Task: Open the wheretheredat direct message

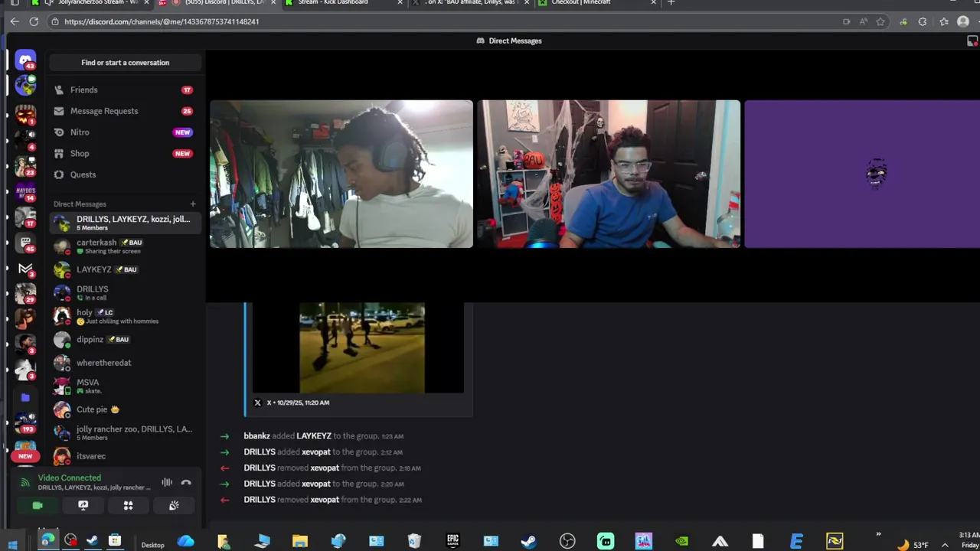Action: [126, 363]
